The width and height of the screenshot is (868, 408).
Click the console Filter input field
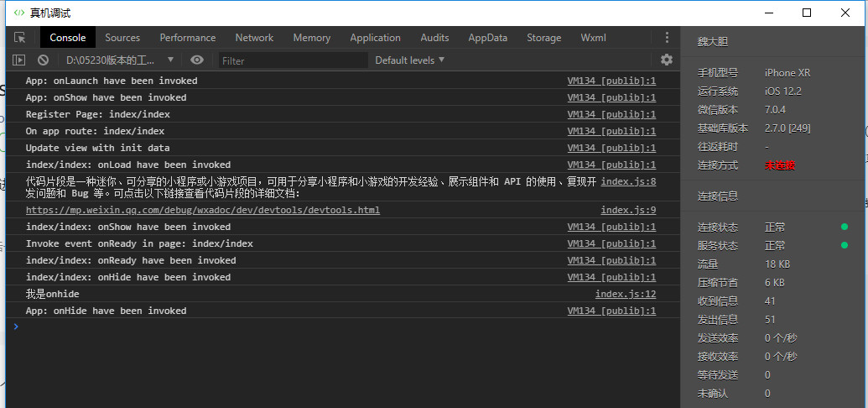(x=293, y=60)
